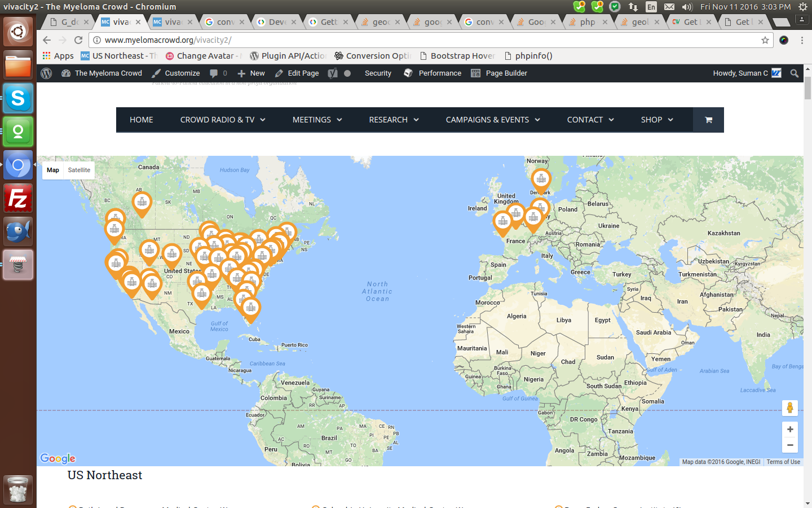Open the Howdy, Suman C account menu
This screenshot has height=508, width=812.
pos(747,73)
